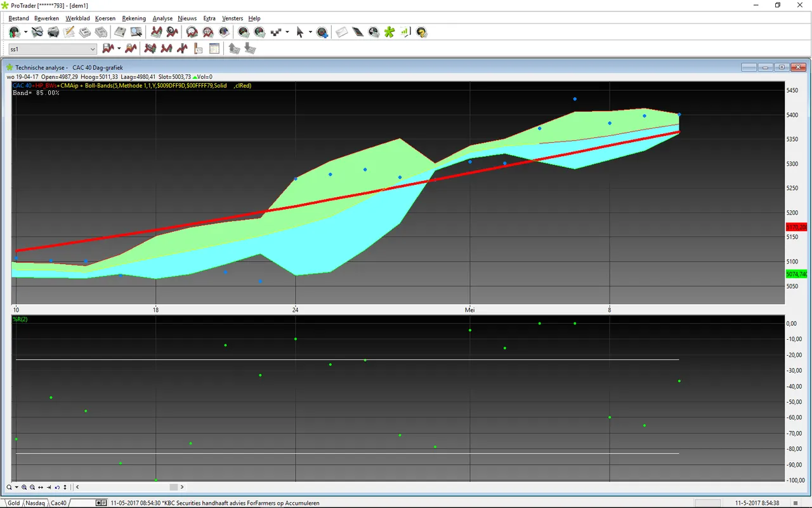Open the Vensters menu

point(232,18)
